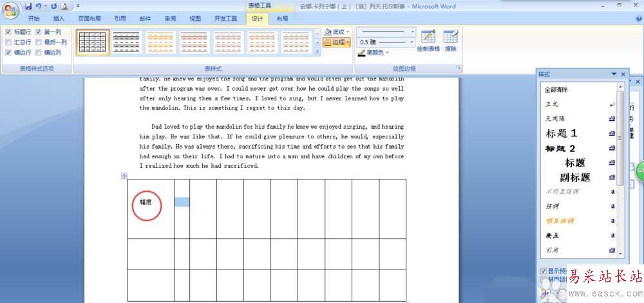
Task: Save document with quick access Save icon
Action: (29, 6)
